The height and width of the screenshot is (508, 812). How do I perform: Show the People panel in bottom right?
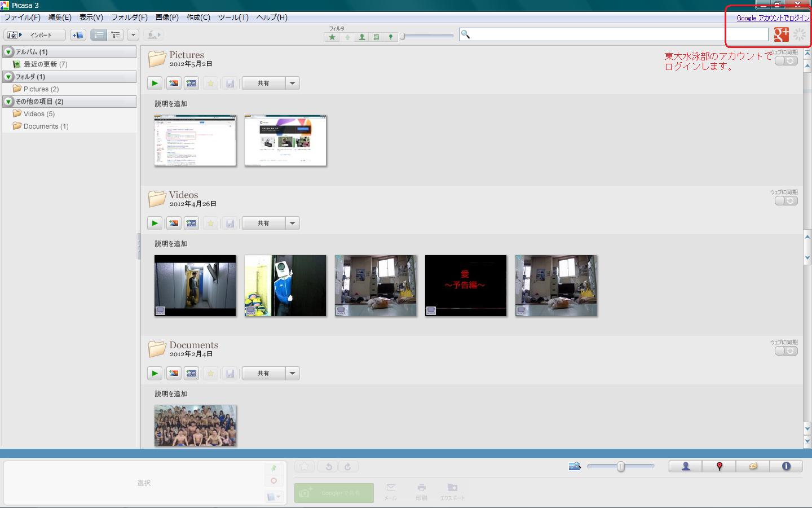pos(686,466)
